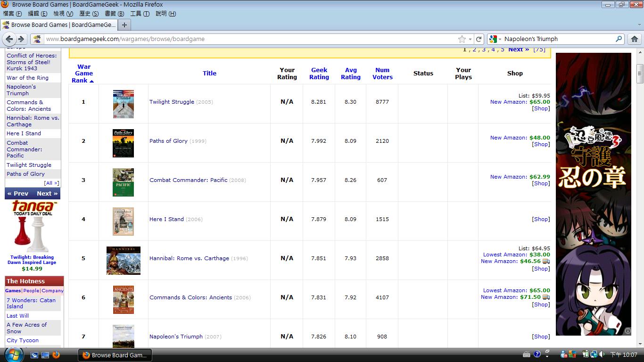This screenshot has height=362, width=644.
Task: Click Twilight Struggle Geek Rating 8.281
Action: pyautogui.click(x=319, y=102)
